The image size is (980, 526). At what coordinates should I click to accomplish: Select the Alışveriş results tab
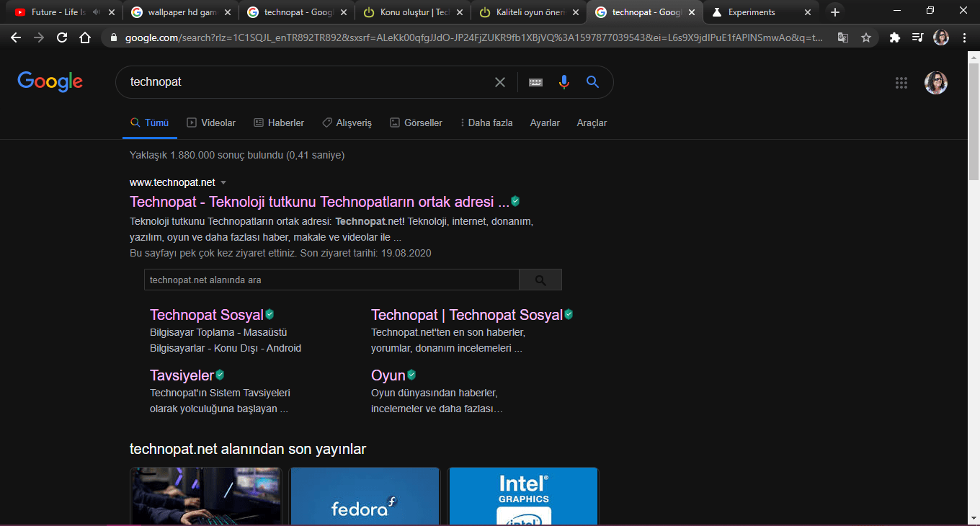click(347, 123)
